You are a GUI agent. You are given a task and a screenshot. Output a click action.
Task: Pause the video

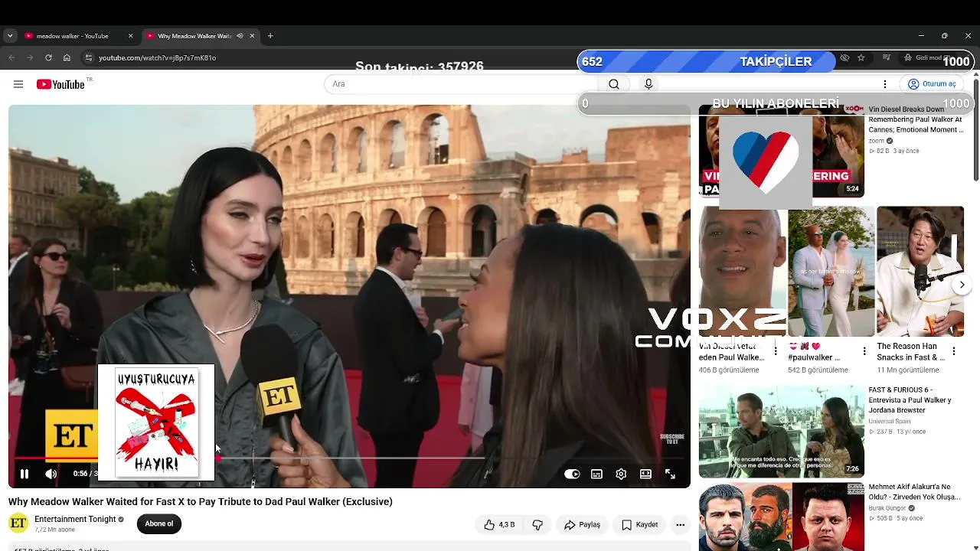[x=24, y=474]
